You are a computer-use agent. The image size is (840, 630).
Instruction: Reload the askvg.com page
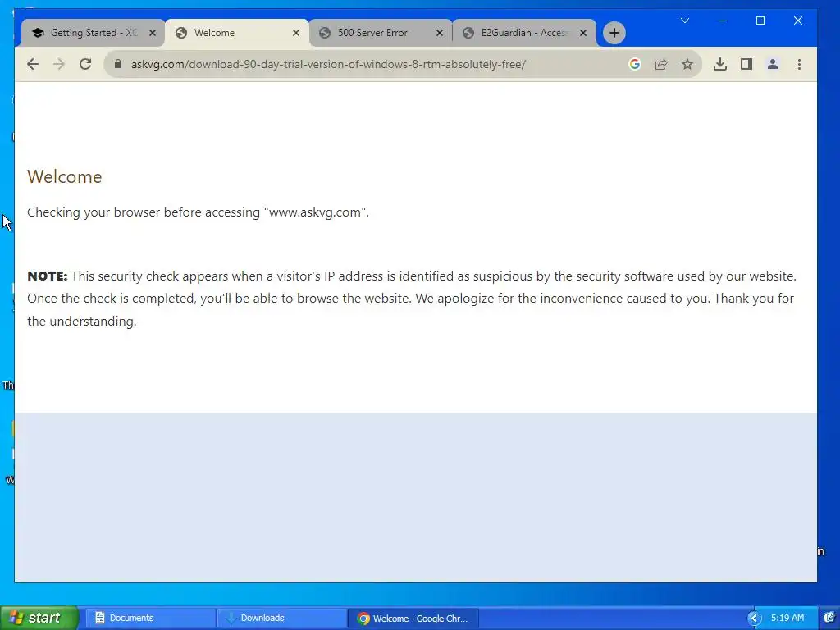(85, 64)
